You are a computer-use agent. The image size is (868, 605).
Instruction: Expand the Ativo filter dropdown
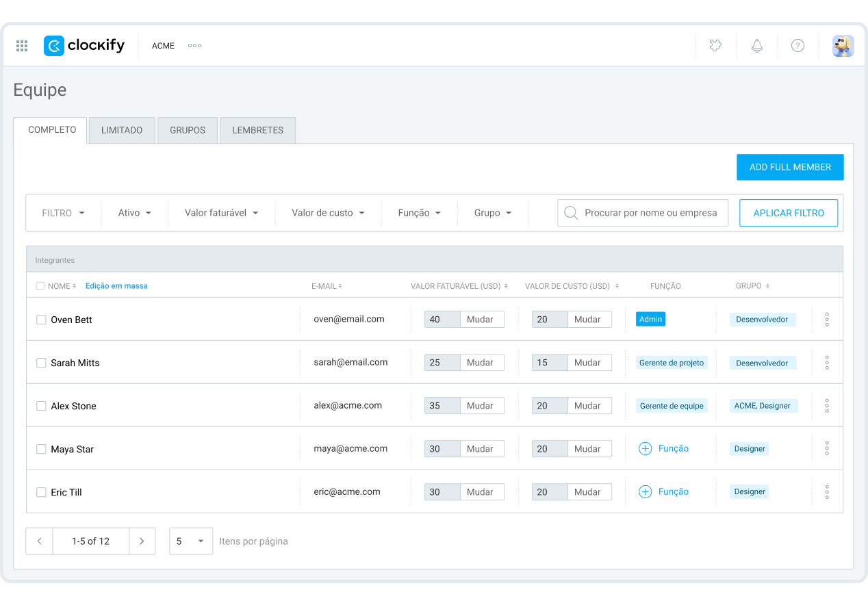(x=134, y=213)
